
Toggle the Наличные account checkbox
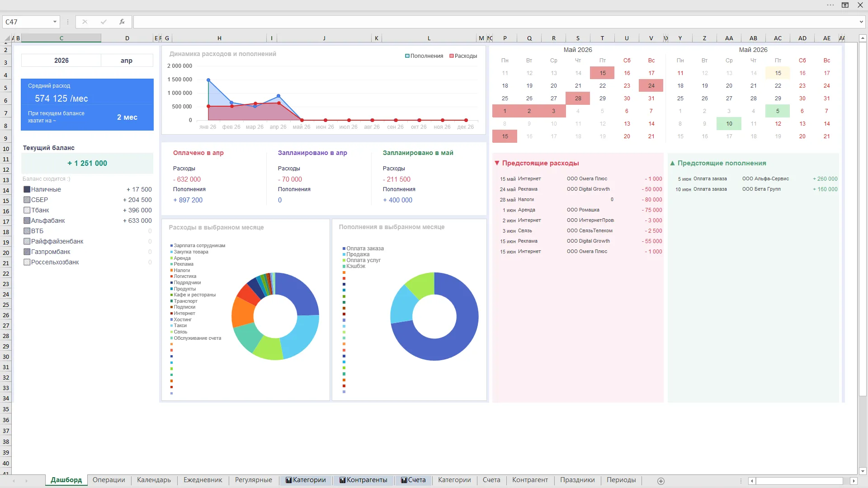click(27, 189)
